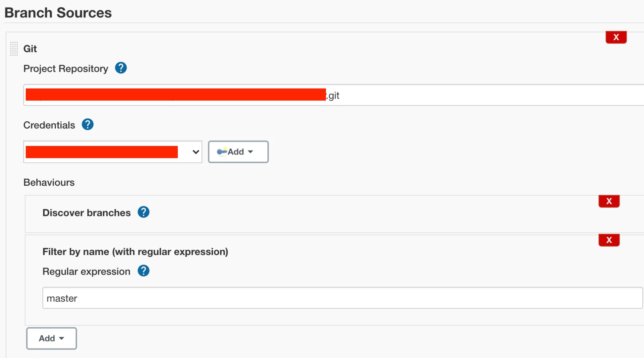Screen dimensions: 644x358
Task: Click the Project Repository URL field
Action: coord(470,95)
